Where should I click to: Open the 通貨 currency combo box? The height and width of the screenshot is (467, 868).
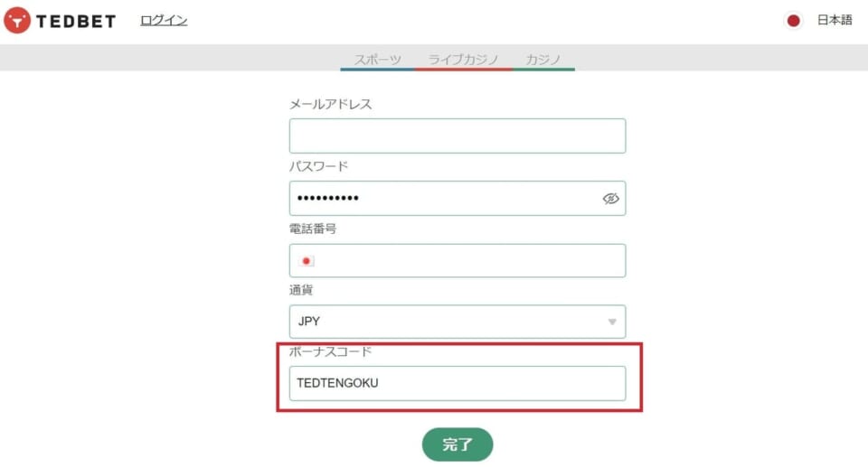click(x=458, y=322)
